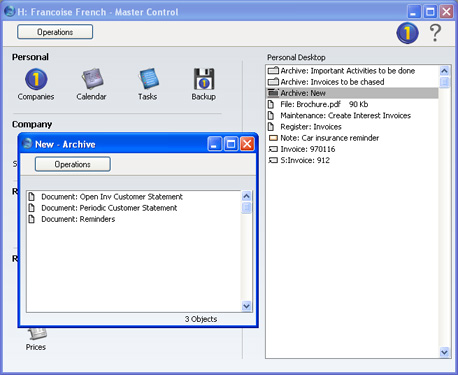The image size is (458, 375).
Task: Click the scroll thumb in archive list
Action: point(246,208)
